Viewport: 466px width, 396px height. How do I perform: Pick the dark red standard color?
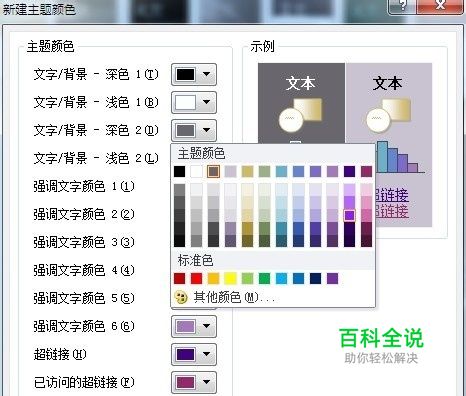(x=179, y=278)
